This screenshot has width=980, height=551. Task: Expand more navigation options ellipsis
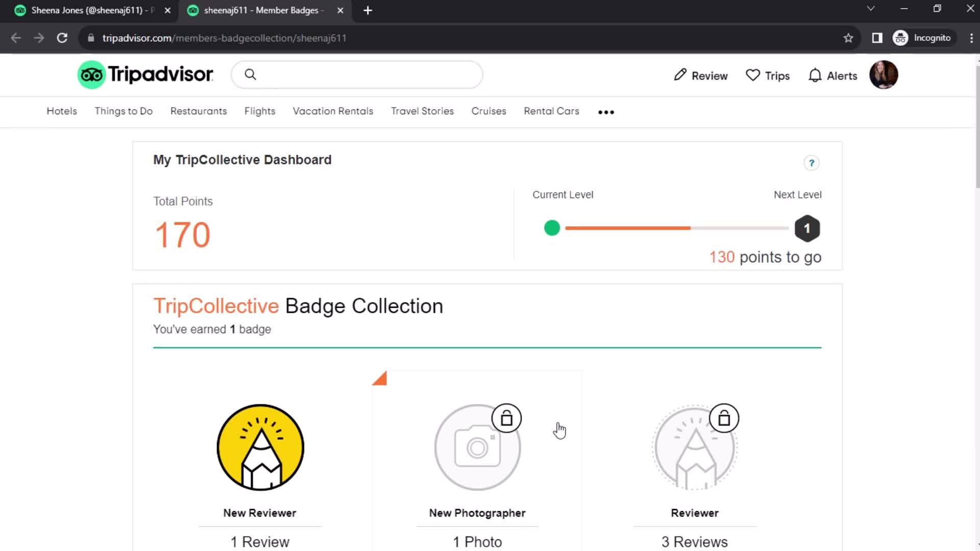pos(606,112)
